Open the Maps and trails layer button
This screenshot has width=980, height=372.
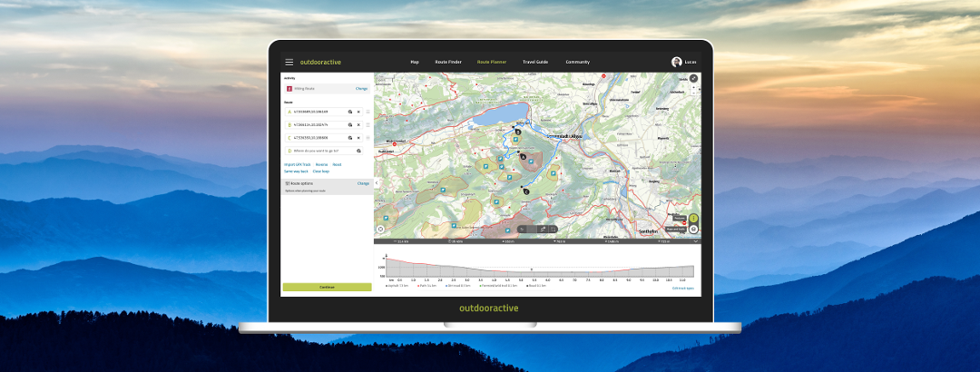(x=693, y=230)
